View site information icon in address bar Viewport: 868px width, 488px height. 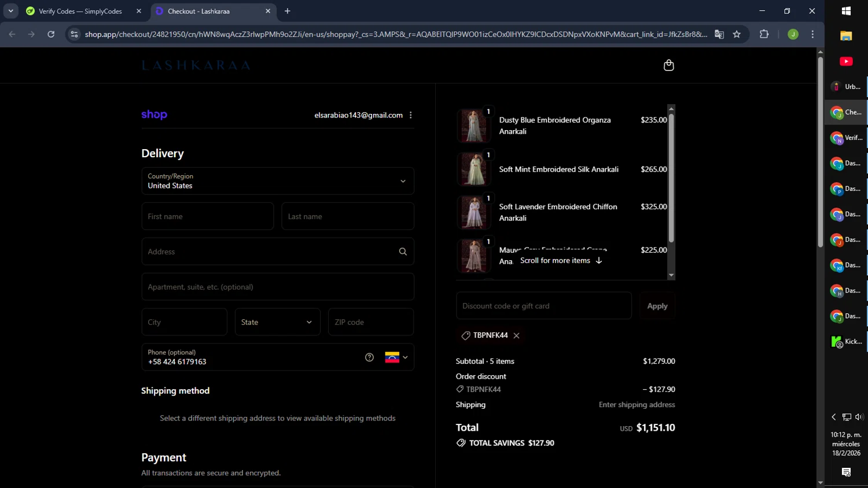74,34
